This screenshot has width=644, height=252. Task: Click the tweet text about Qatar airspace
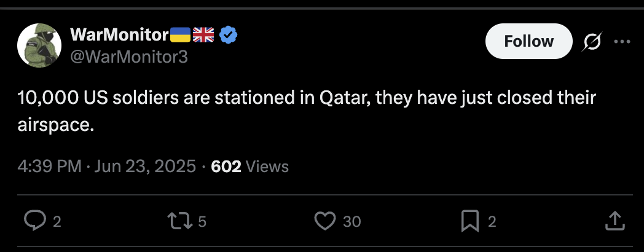(307, 111)
